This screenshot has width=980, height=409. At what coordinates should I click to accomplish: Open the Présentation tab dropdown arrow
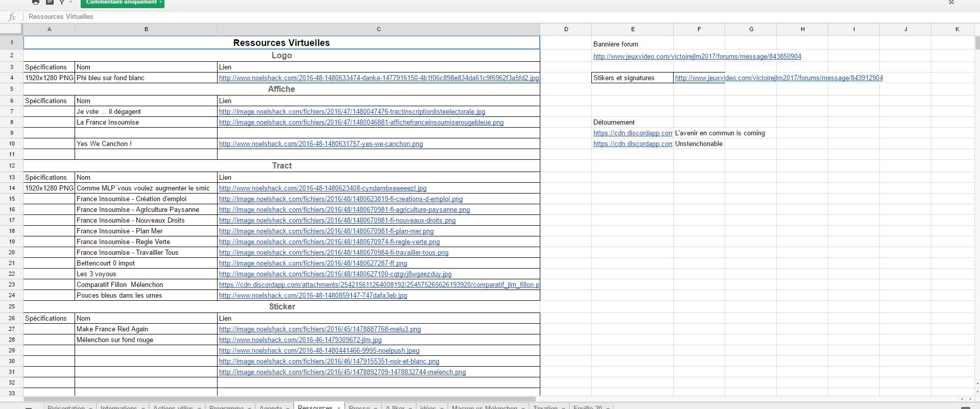(x=90, y=407)
